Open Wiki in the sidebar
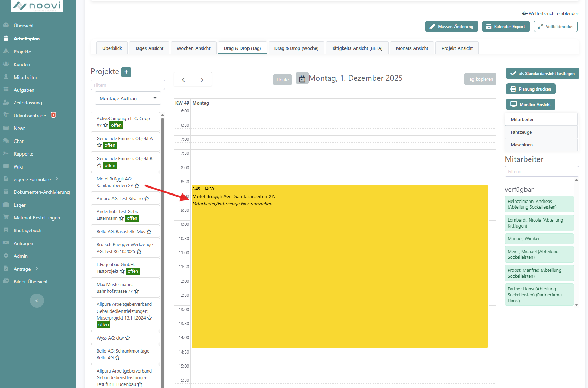Viewport: 588px width, 388px height. 18,166
